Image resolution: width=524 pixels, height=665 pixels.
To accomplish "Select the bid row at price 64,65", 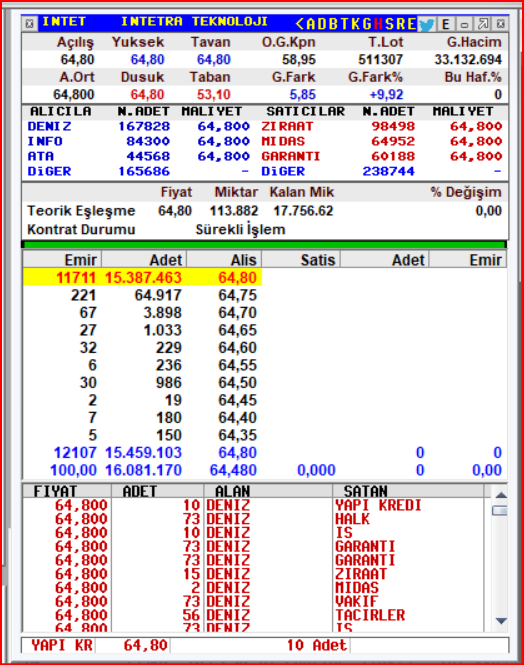I will [x=142, y=330].
